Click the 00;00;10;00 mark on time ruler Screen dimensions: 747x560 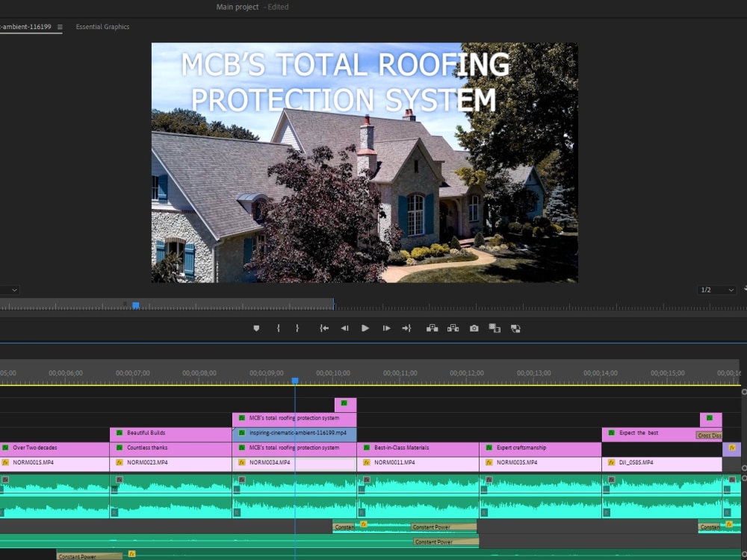[x=333, y=373]
